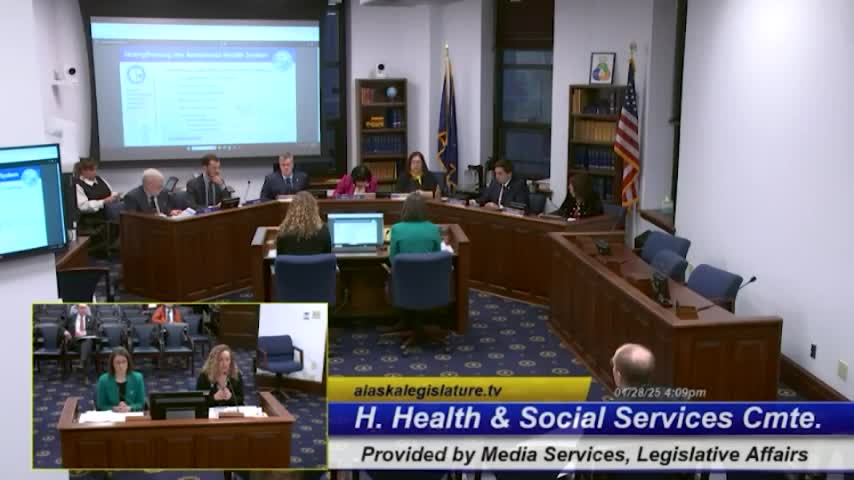This screenshot has width=854, height=480.
Task: Click the H. Health & Social Services Cmte. title
Action: [x=587, y=418]
